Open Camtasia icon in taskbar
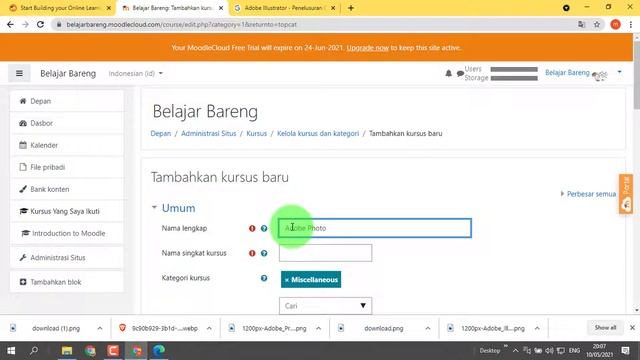640x360 pixels. tap(113, 351)
